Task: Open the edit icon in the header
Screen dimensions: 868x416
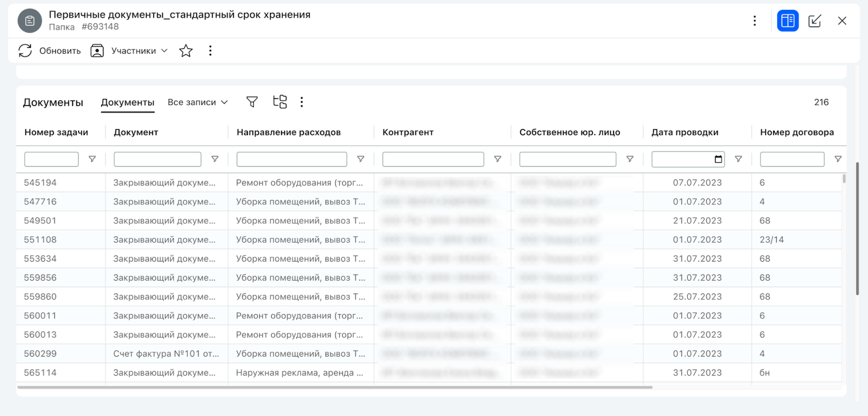Action: tap(814, 21)
